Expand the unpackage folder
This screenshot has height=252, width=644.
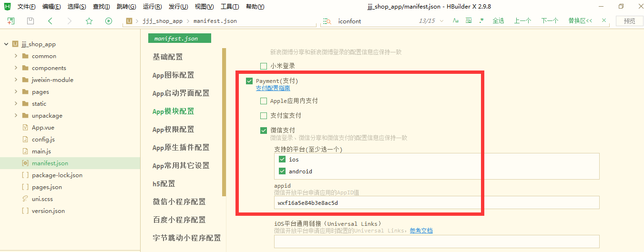(x=16, y=115)
